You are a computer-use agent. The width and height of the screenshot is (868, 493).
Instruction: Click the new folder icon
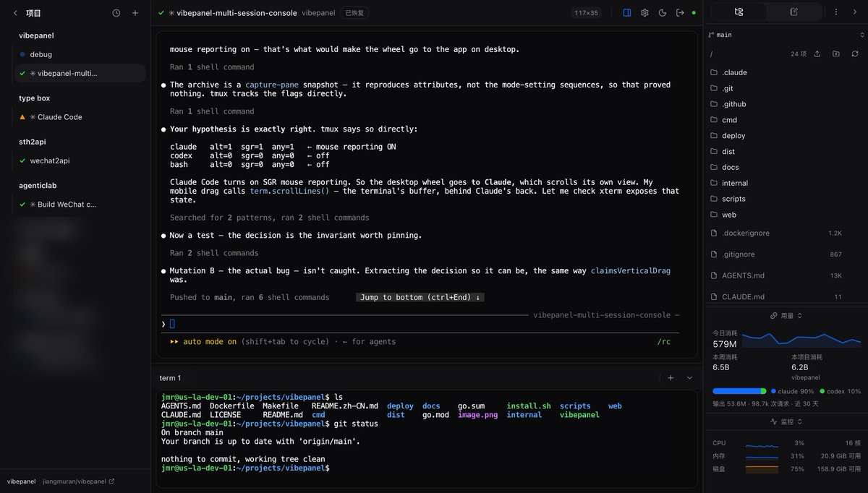pos(836,53)
